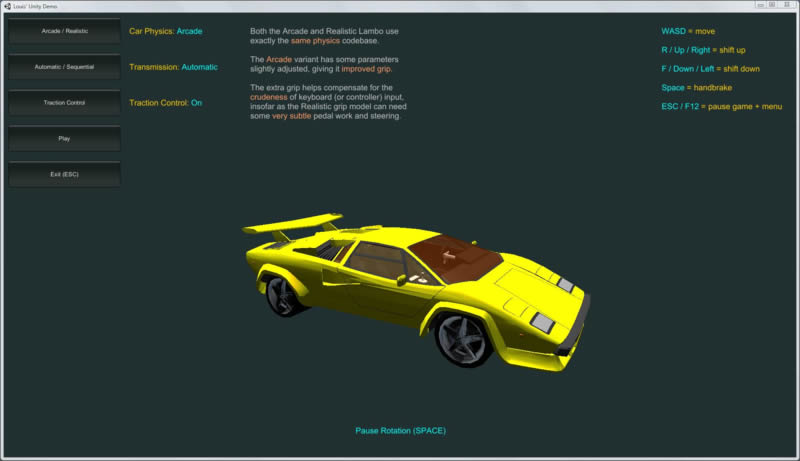Click the Exit (ESC) button

click(64, 174)
